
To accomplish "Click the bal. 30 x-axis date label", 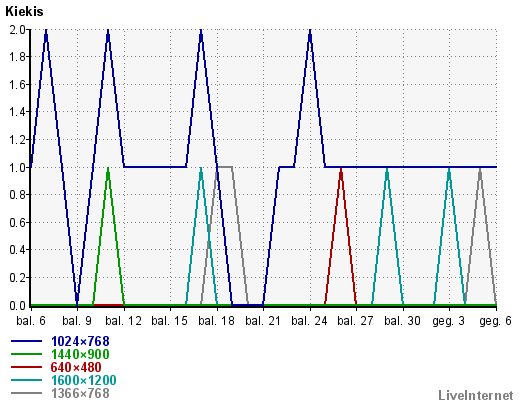I will pyautogui.click(x=402, y=321).
